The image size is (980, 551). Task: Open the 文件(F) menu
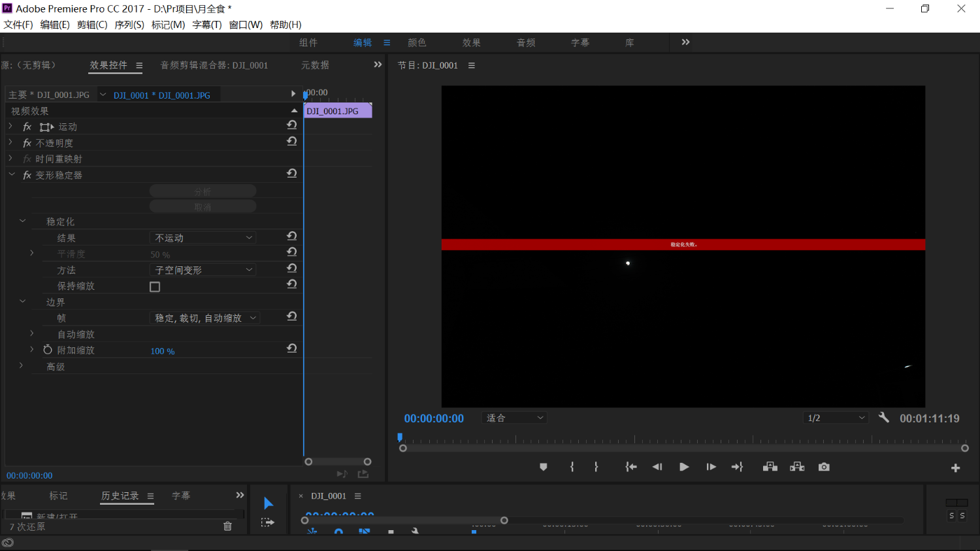click(x=18, y=24)
